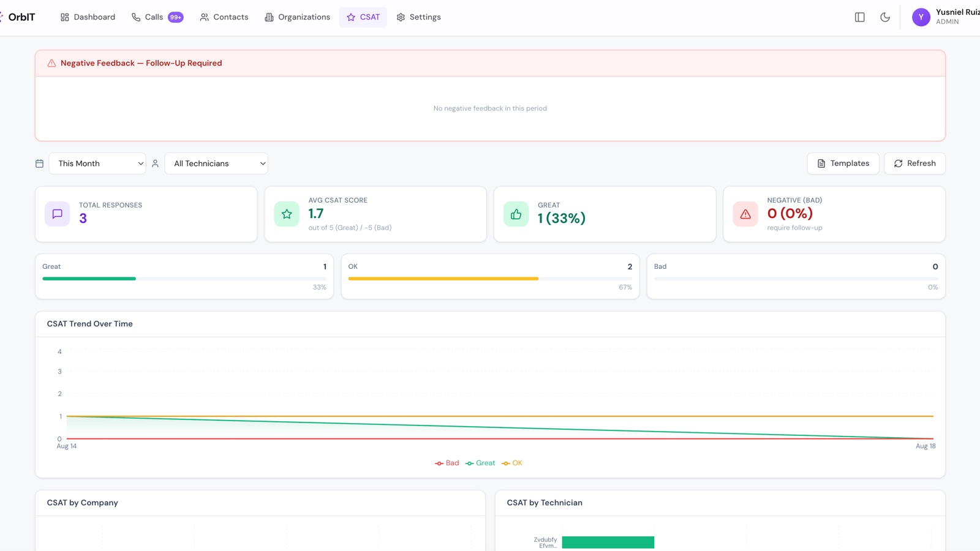Click the star icon in Avg CSAT Score card
This screenshot has width=980, height=551.
[x=287, y=214]
